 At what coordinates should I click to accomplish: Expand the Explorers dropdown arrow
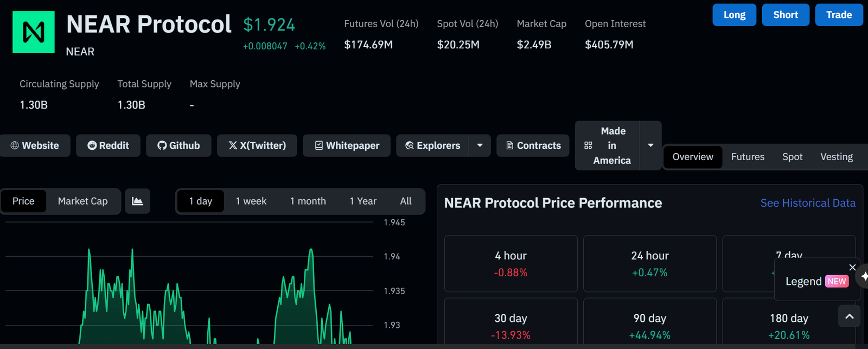480,145
